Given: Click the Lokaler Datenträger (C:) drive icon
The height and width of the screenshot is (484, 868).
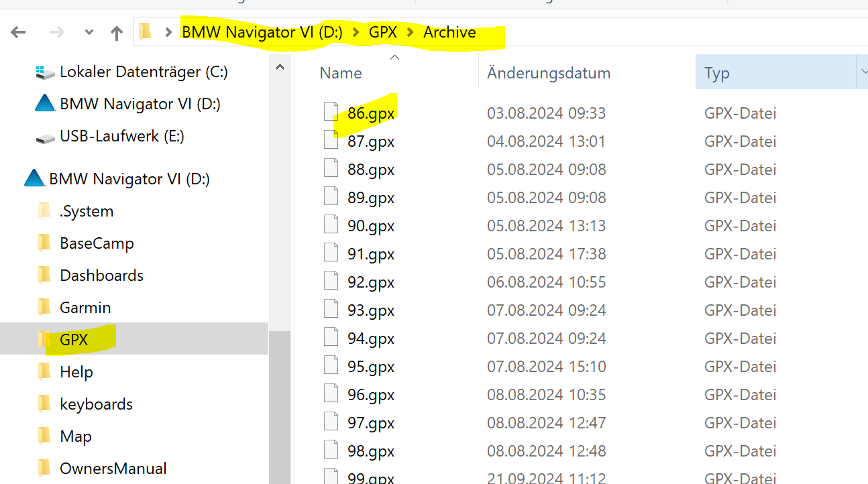Looking at the screenshot, I should click(45, 72).
